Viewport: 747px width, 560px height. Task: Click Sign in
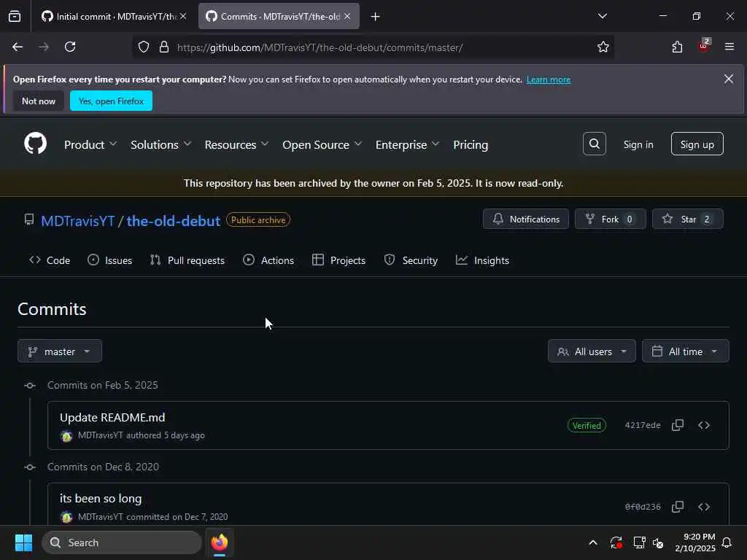pyautogui.click(x=638, y=144)
